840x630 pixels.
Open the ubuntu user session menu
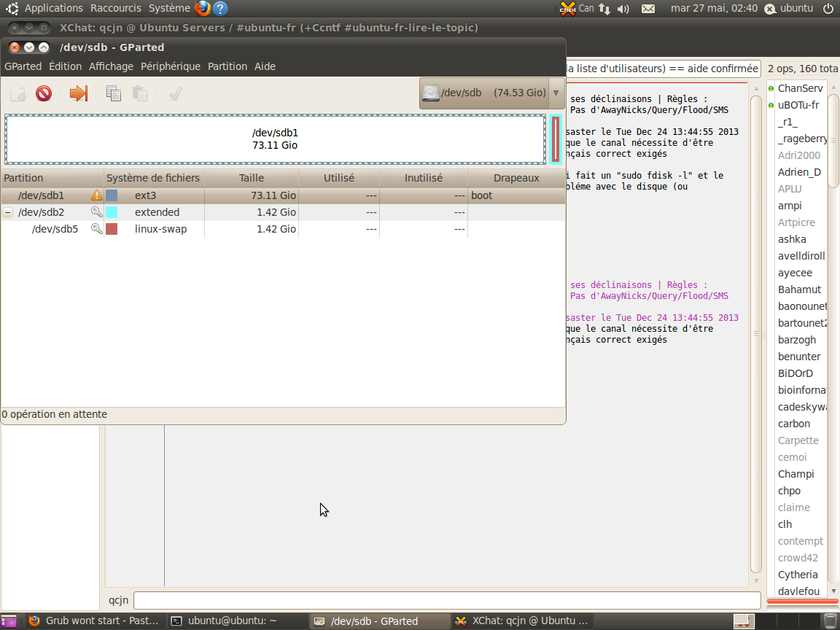coord(790,8)
